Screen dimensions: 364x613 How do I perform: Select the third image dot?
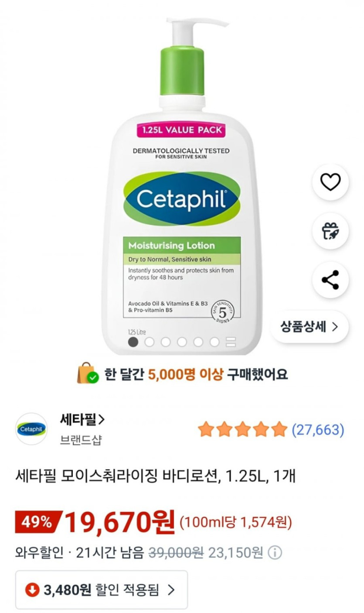[166, 342]
